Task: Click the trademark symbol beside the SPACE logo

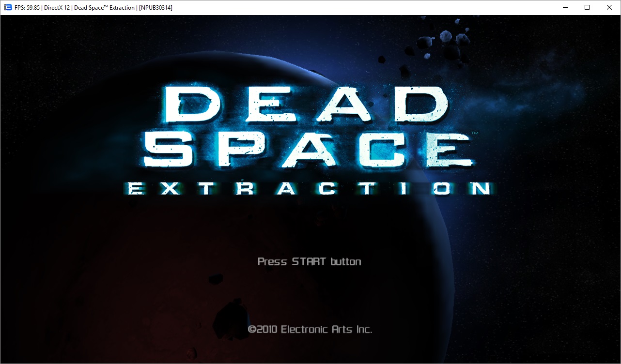Action: click(475, 133)
